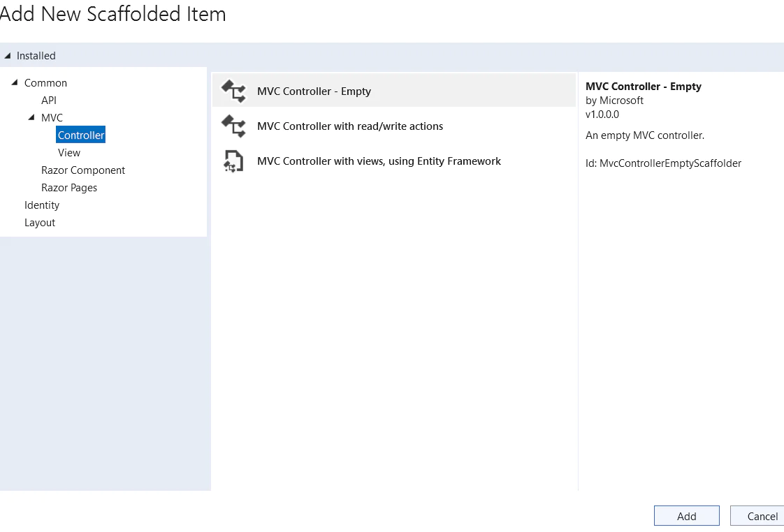Screen dimensions: 784x532
Task: Click the Common category label
Action: click(x=45, y=83)
